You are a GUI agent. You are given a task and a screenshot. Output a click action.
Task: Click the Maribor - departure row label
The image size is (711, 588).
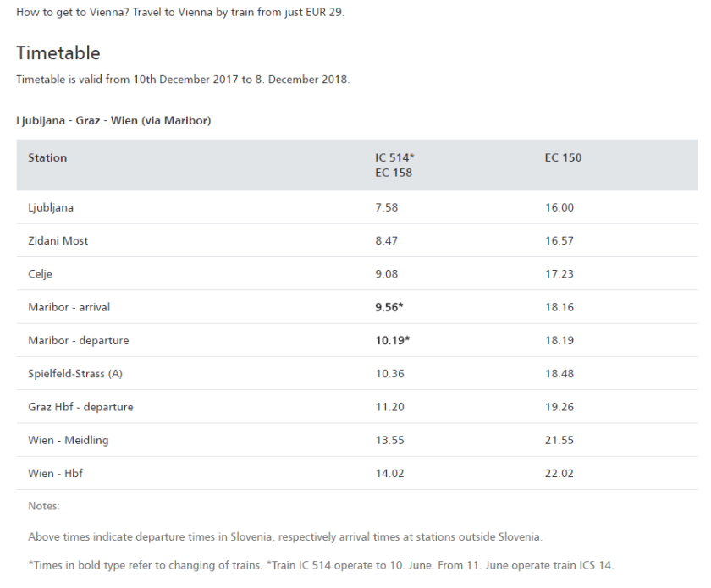pos(78,340)
